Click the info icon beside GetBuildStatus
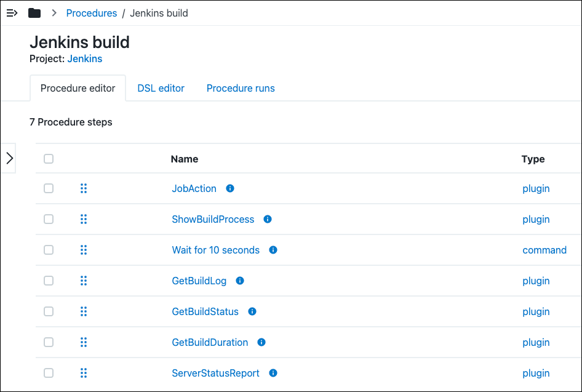582x392 pixels. [252, 312]
